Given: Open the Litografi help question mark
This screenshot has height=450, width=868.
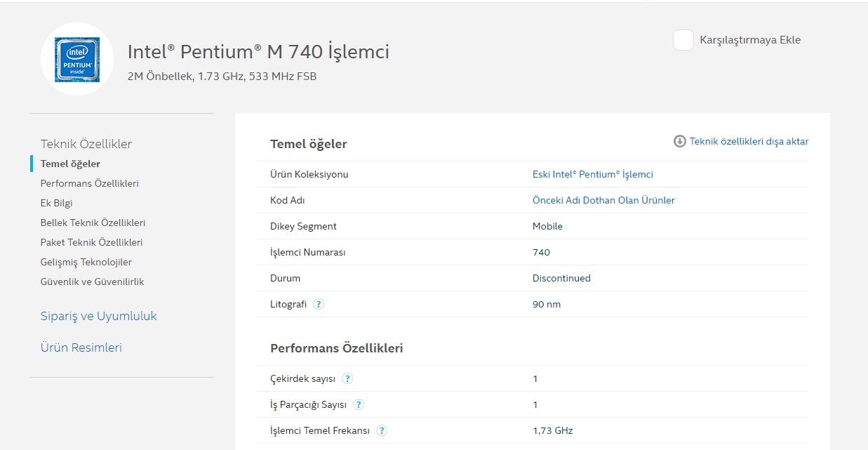Looking at the screenshot, I should [x=319, y=304].
